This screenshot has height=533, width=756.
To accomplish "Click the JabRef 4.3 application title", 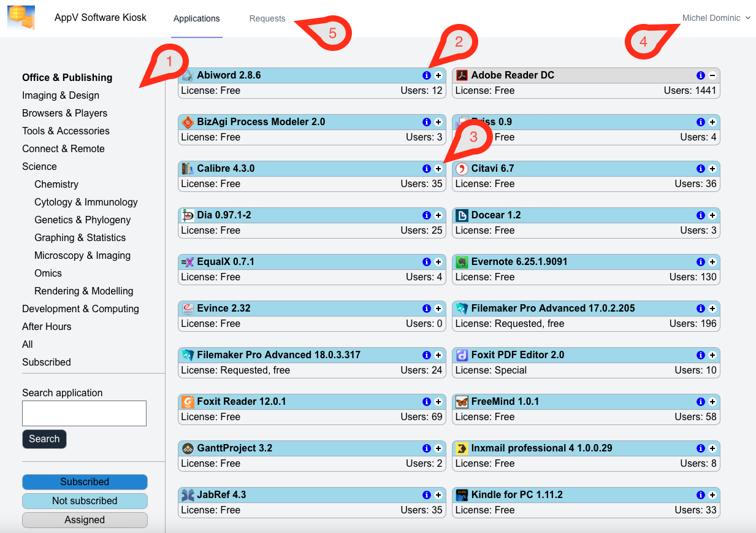I will point(221,495).
